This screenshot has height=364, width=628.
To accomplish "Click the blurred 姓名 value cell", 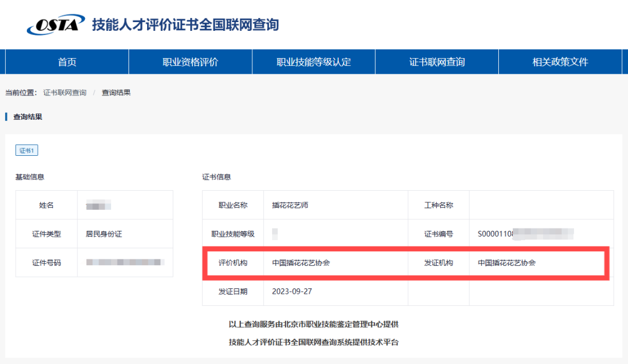I will (98, 205).
